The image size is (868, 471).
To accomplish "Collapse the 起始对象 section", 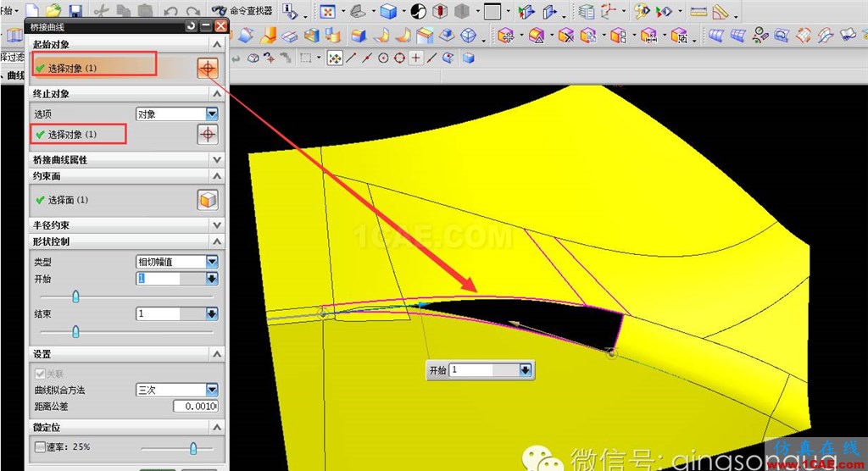I will click(217, 44).
